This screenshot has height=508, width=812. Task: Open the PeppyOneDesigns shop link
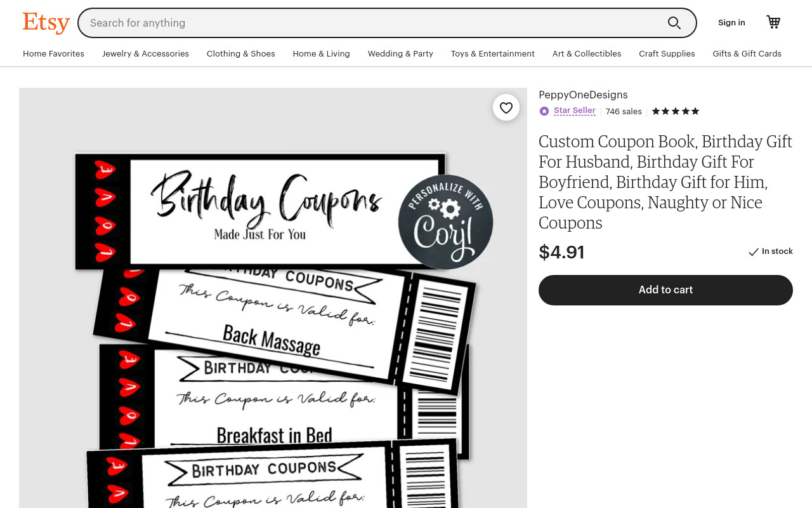pos(583,95)
